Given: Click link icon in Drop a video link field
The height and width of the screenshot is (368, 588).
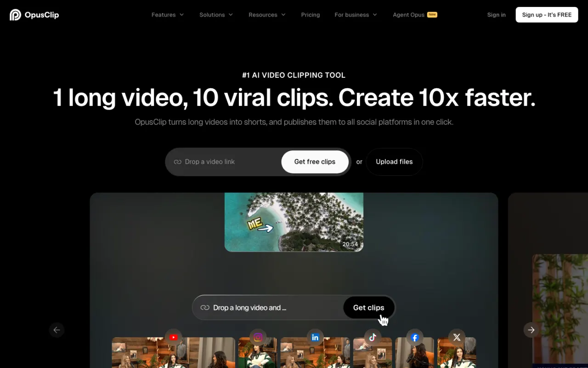Looking at the screenshot, I should (x=177, y=162).
